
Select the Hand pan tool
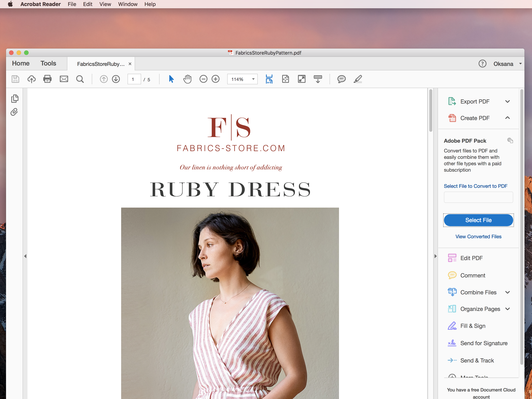187,79
